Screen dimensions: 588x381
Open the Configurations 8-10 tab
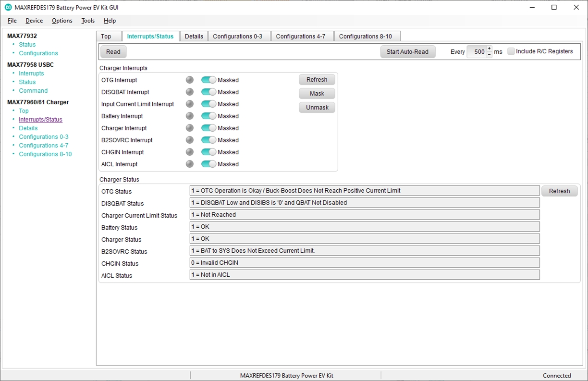point(367,37)
